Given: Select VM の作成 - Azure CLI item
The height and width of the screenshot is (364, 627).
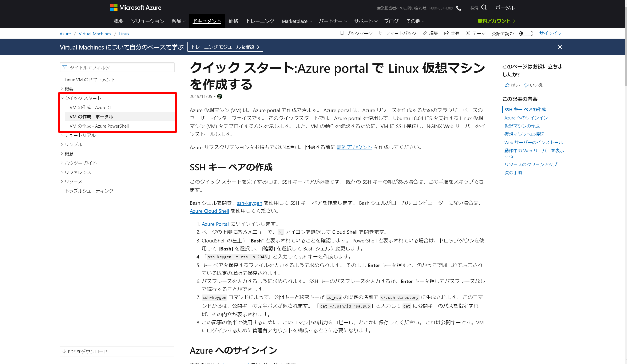Looking at the screenshot, I should 91,107.
